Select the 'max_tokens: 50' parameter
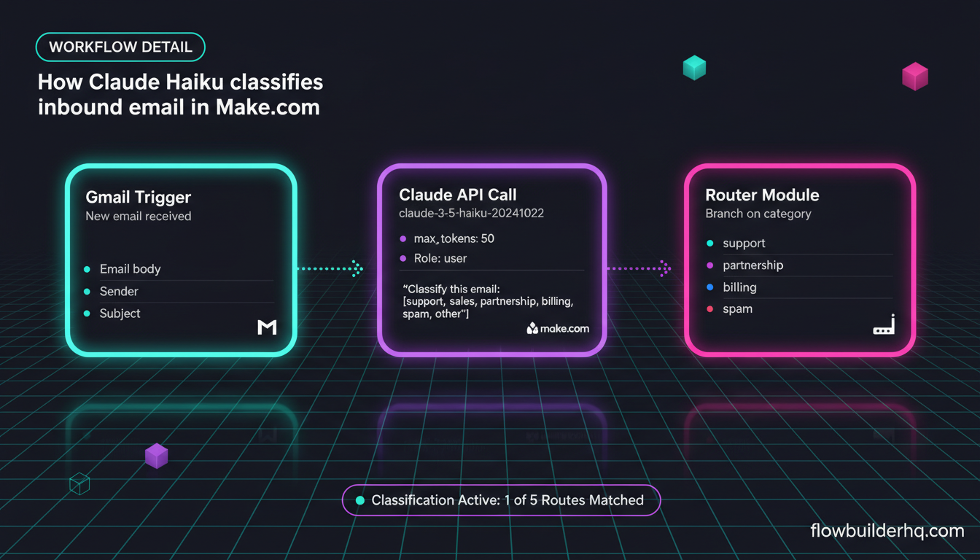 point(448,238)
